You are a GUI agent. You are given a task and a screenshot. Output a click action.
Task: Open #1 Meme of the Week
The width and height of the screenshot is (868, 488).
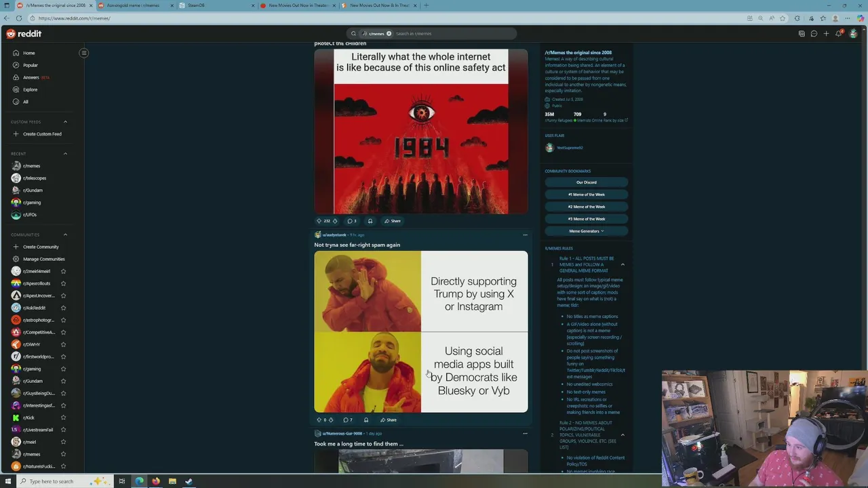pyautogui.click(x=587, y=195)
